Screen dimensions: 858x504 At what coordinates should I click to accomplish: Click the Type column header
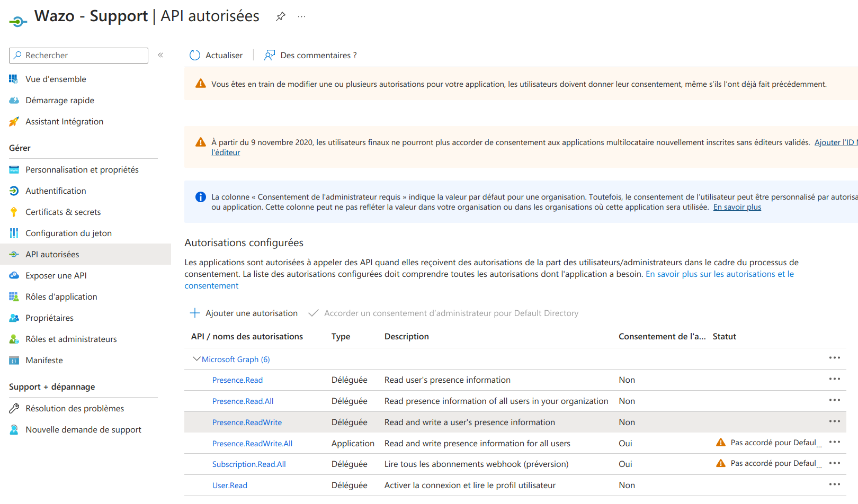tap(341, 336)
